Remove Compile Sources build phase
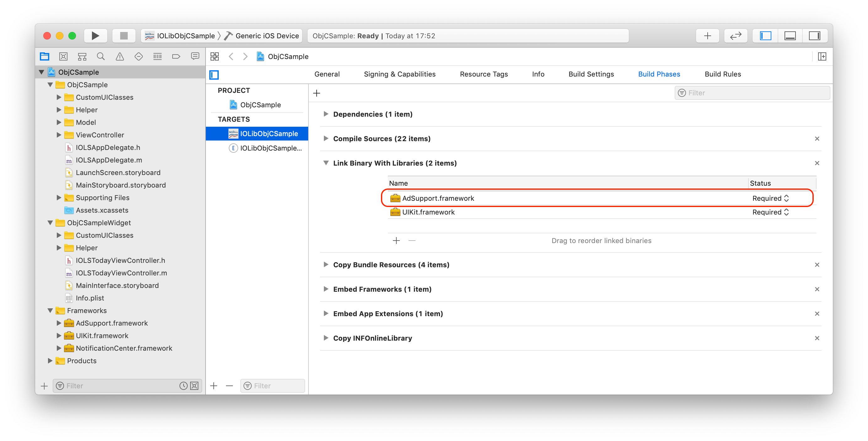 [x=817, y=139]
